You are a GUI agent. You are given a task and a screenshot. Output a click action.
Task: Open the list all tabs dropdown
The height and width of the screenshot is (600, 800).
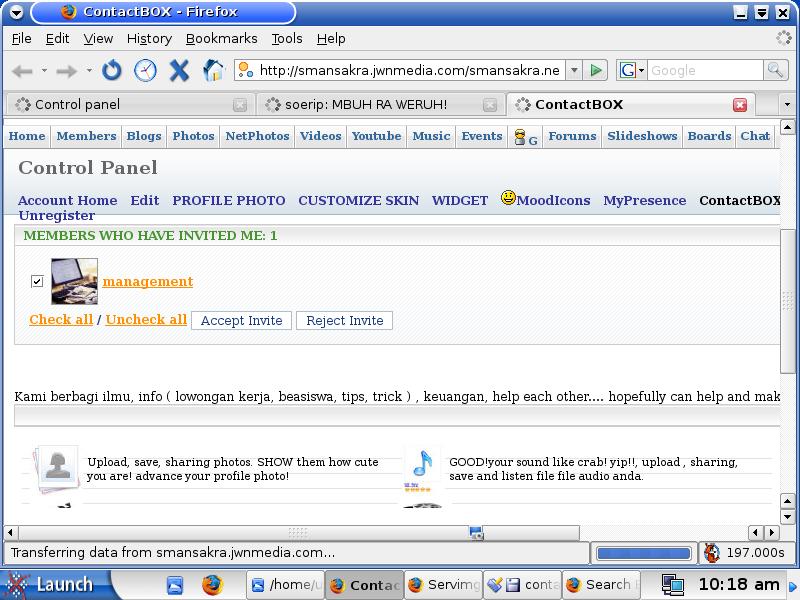pyautogui.click(x=787, y=105)
